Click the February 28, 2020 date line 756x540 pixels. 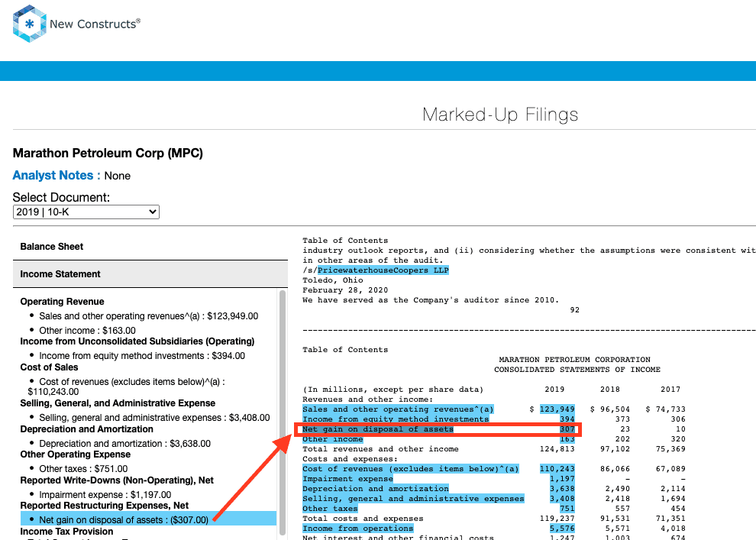[x=345, y=290]
